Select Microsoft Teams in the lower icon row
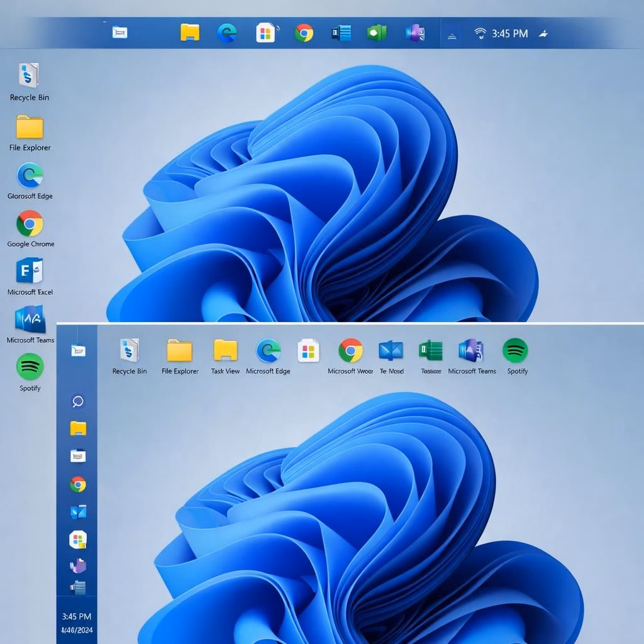Image resolution: width=644 pixels, height=644 pixels. tap(472, 356)
